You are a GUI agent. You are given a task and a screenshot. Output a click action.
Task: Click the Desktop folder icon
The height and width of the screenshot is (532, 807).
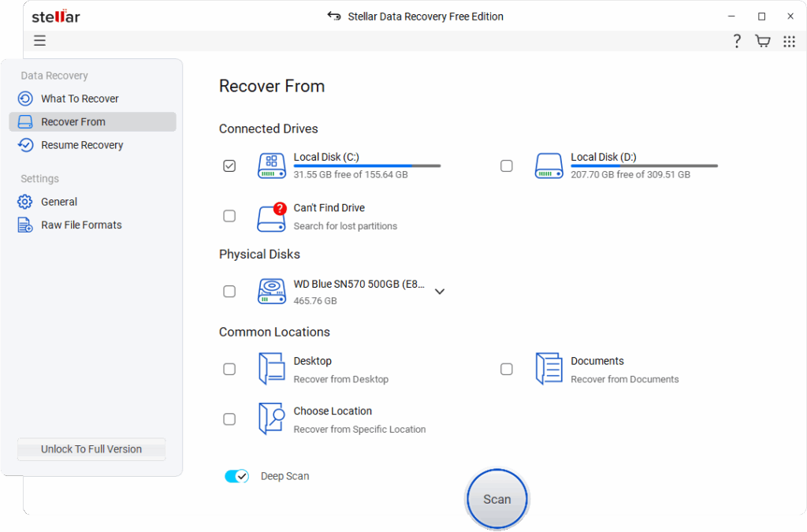(272, 369)
